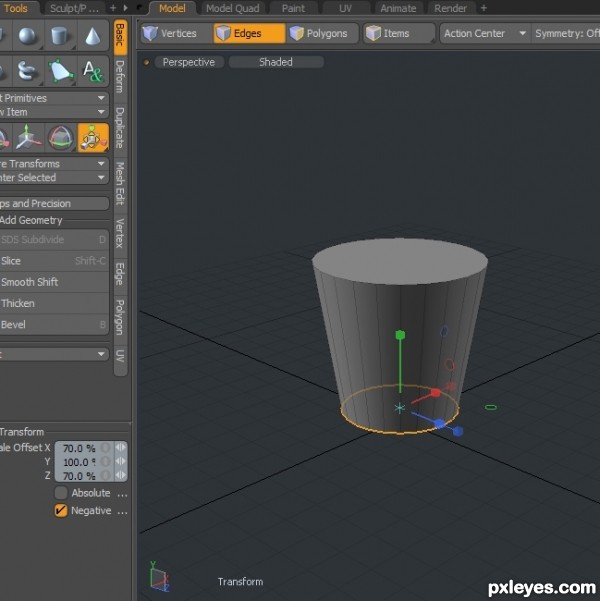Click the Snaps and Precision button

point(54,204)
